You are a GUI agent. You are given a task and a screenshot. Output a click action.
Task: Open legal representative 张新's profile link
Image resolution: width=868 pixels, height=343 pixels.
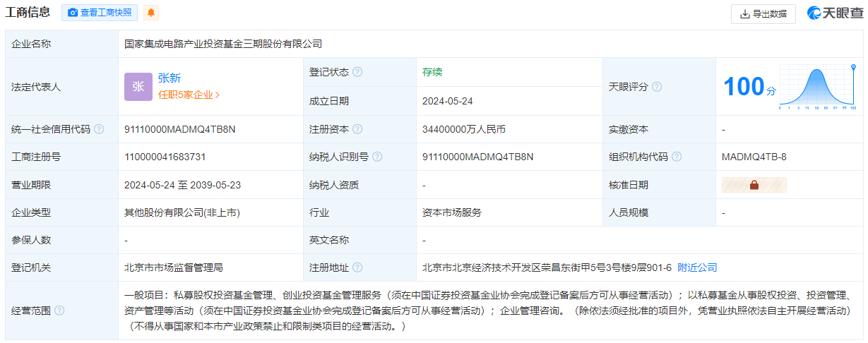pyautogui.click(x=170, y=78)
